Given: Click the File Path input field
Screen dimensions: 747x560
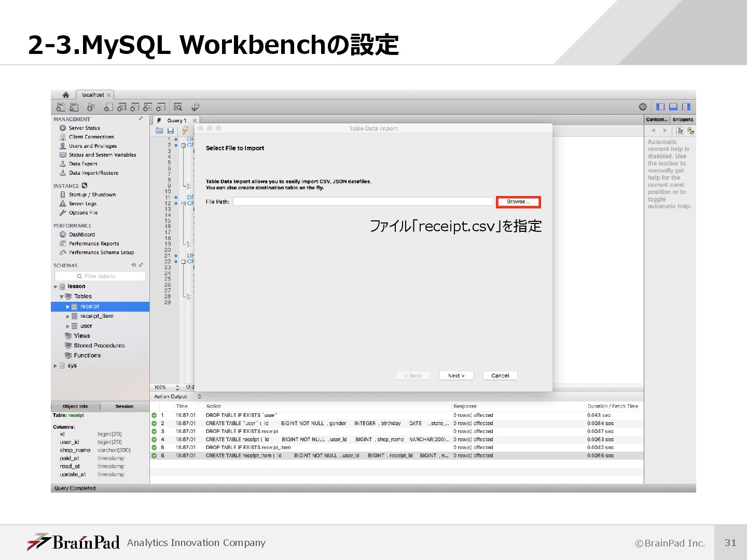Looking at the screenshot, I should [x=363, y=202].
